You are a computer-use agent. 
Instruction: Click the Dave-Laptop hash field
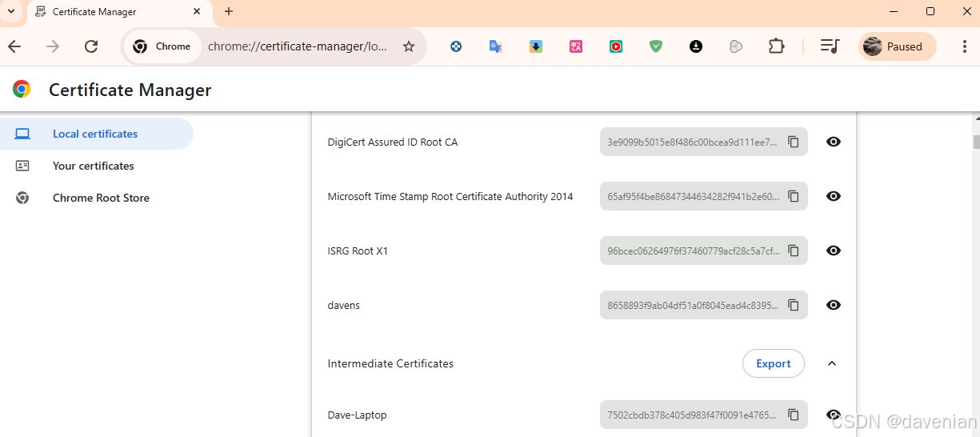pos(704,415)
